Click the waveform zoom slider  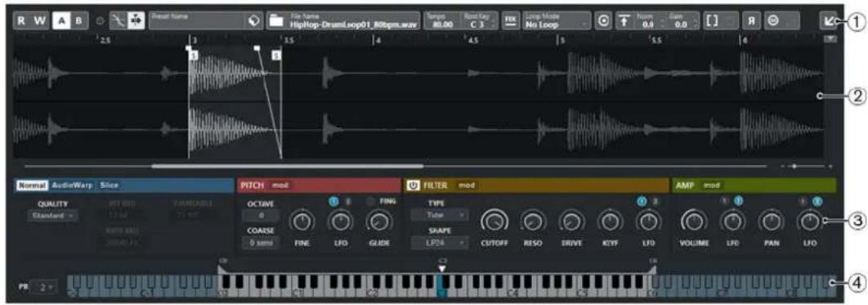point(794,165)
